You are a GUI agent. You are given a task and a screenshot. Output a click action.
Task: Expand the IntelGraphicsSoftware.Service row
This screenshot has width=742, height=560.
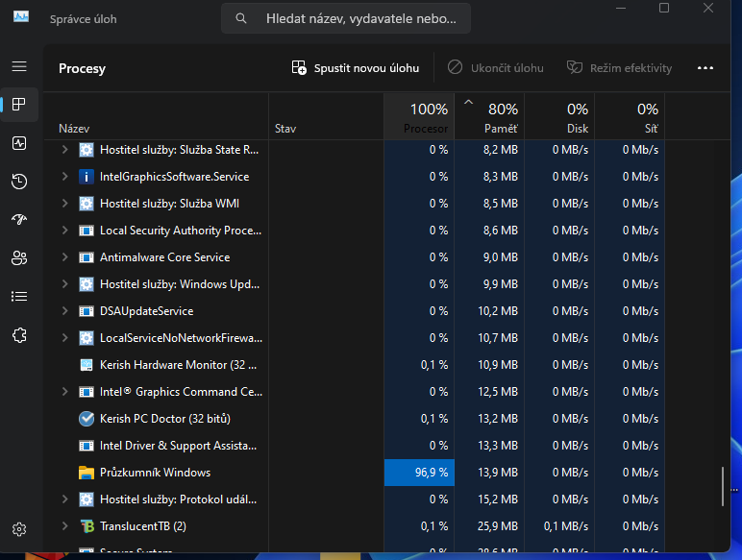[64, 177]
